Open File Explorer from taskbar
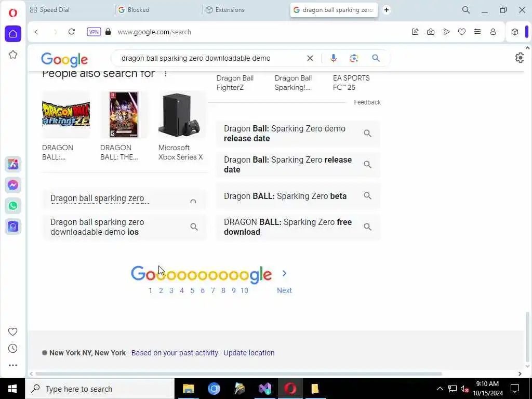The height and width of the screenshot is (399, 532). pos(188,389)
